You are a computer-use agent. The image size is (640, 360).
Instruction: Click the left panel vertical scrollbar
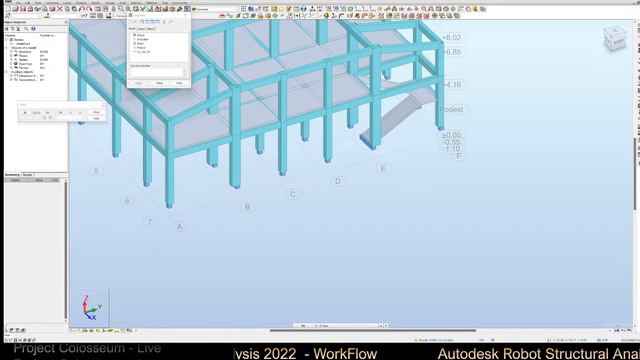(66, 251)
